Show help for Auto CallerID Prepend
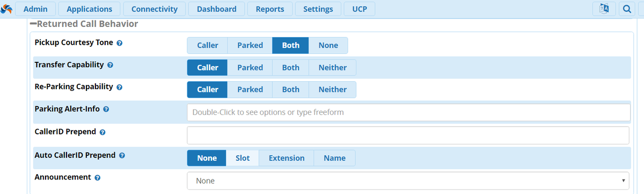 [121, 155]
